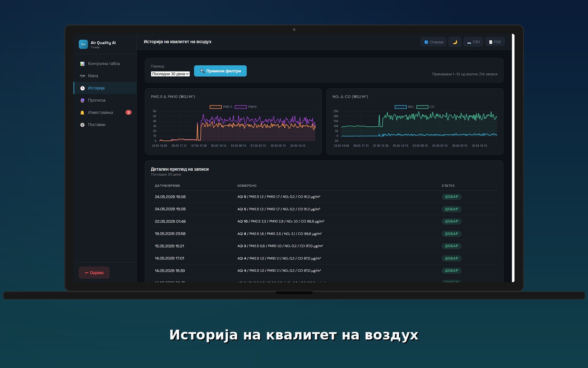
Task: Click the magnifier icon in Примени филтри
Action: 202,71
